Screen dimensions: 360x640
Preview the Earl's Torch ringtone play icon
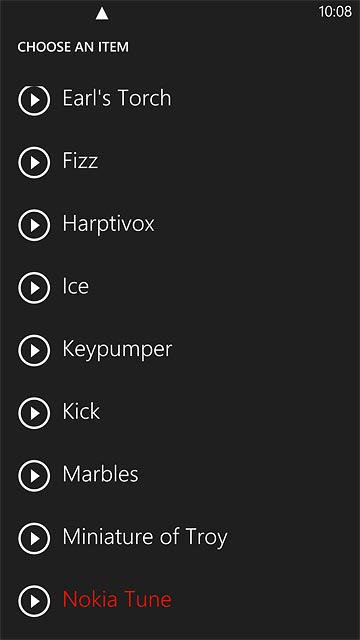(x=34, y=100)
